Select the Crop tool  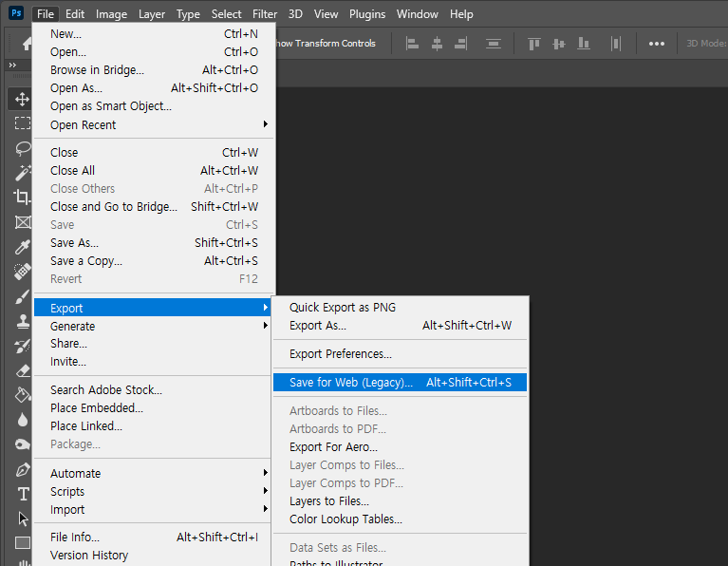pos(22,197)
